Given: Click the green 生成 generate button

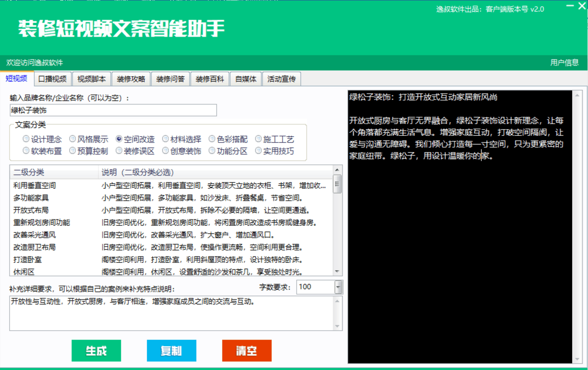Looking at the screenshot, I should [x=96, y=350].
